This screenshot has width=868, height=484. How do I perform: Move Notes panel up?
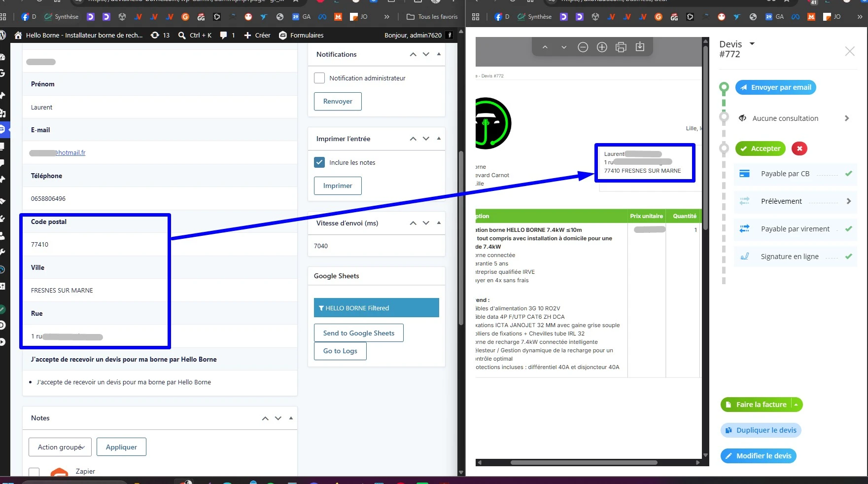click(x=265, y=418)
